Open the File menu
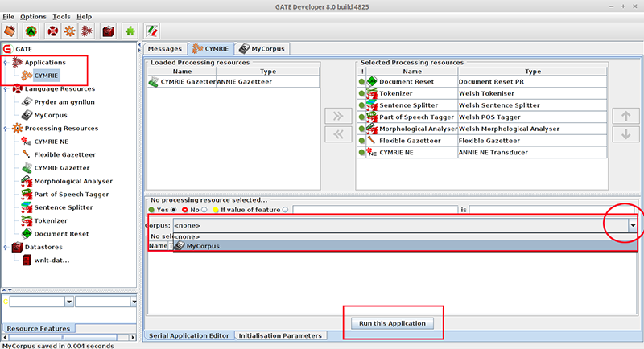Screen dimensions: 644x349 coord(8,17)
